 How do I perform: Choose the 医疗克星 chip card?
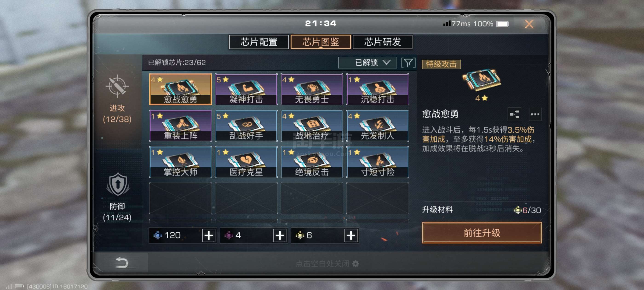tap(246, 162)
